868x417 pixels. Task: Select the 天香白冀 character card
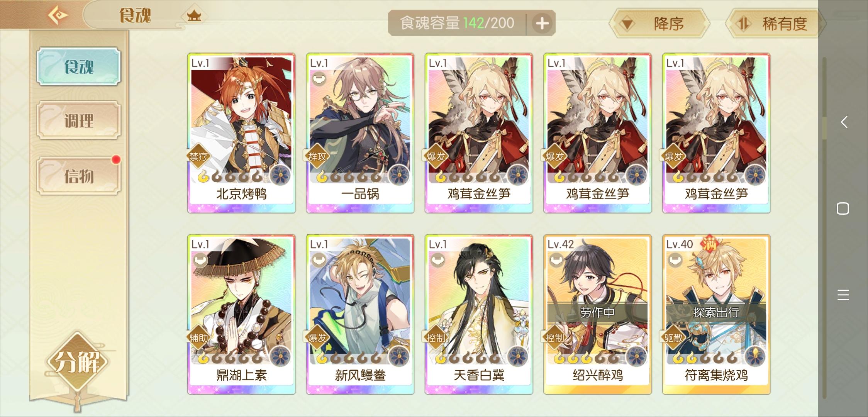pos(479,314)
